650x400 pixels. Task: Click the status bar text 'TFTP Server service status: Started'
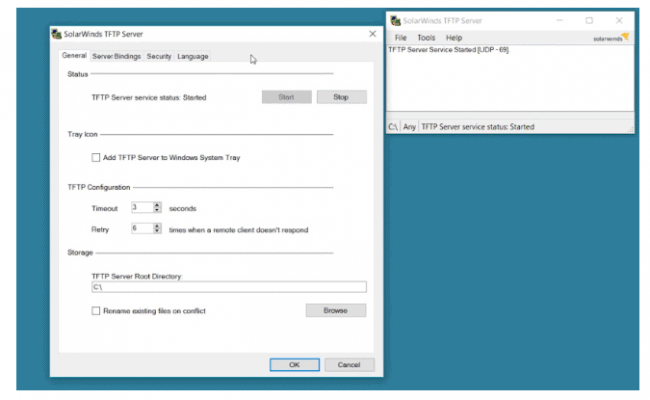click(x=478, y=127)
